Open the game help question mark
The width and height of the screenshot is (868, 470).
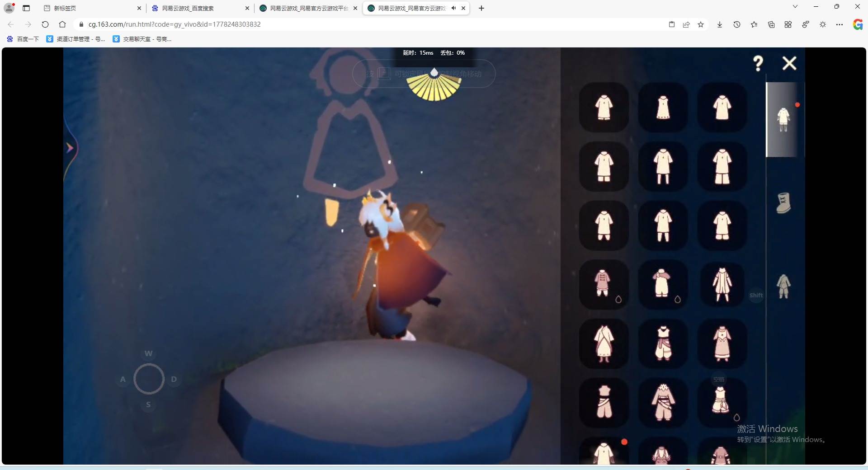click(x=758, y=63)
